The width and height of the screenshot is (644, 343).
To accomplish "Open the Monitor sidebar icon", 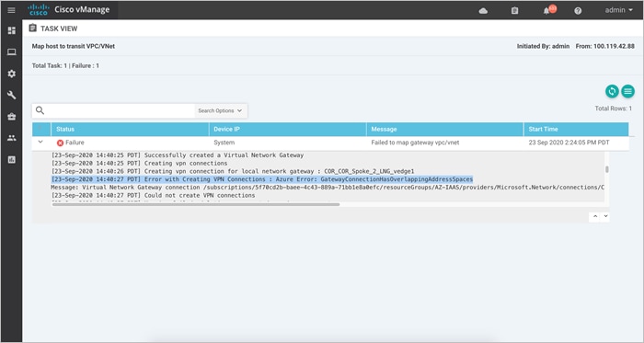I will coord(11,52).
